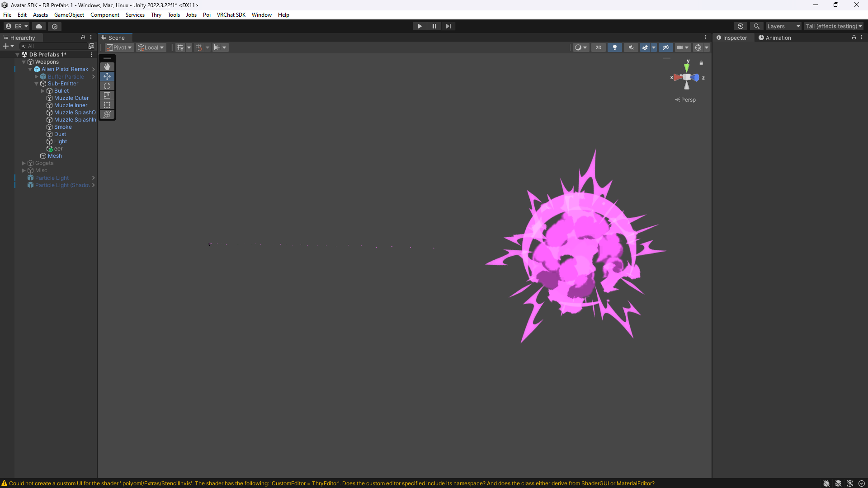Click the Step frame button
Image resolution: width=868 pixels, height=488 pixels.
pyautogui.click(x=448, y=26)
